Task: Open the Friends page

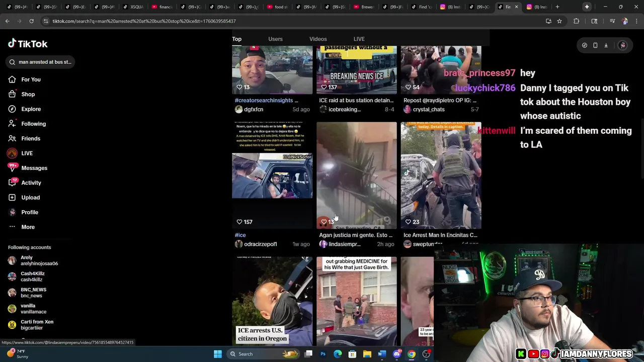Action: [x=31, y=138]
